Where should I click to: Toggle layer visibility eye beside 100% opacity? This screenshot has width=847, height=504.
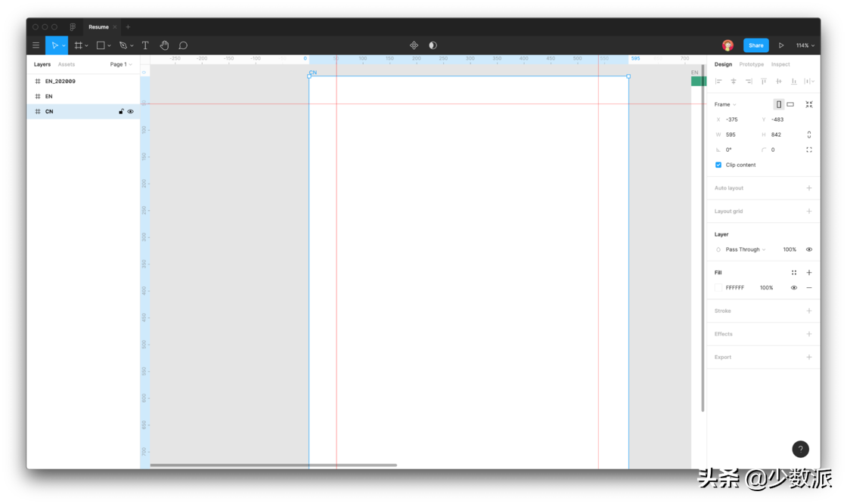pyautogui.click(x=809, y=249)
